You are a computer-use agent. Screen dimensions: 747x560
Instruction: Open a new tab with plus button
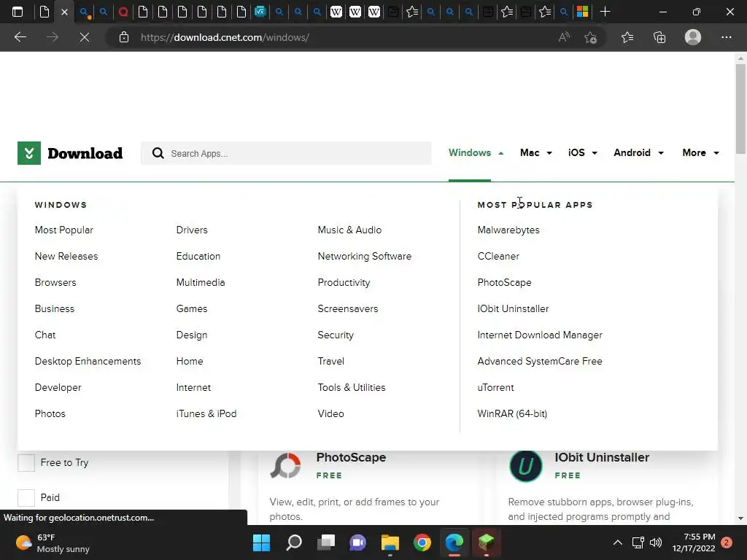(605, 12)
